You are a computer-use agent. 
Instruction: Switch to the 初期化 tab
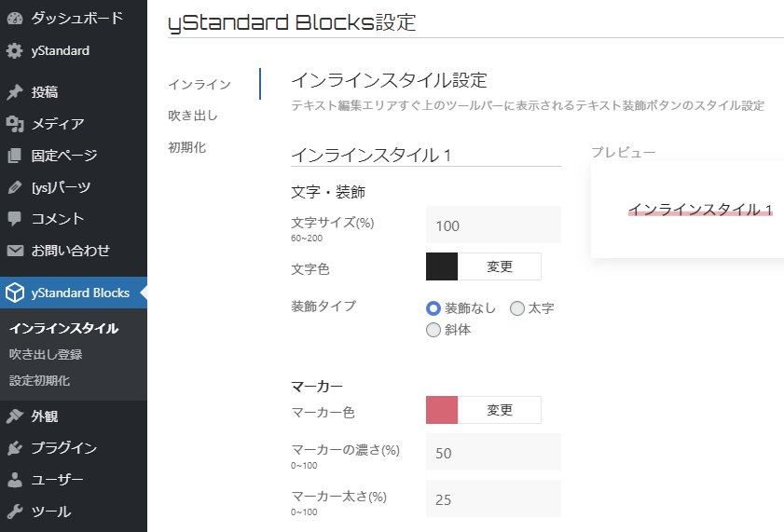click(187, 147)
